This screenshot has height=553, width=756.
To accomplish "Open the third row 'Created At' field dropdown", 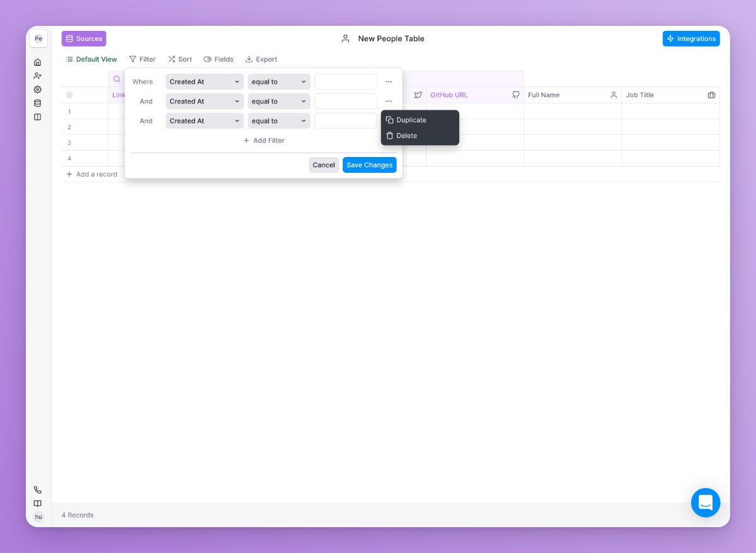I will [x=205, y=121].
